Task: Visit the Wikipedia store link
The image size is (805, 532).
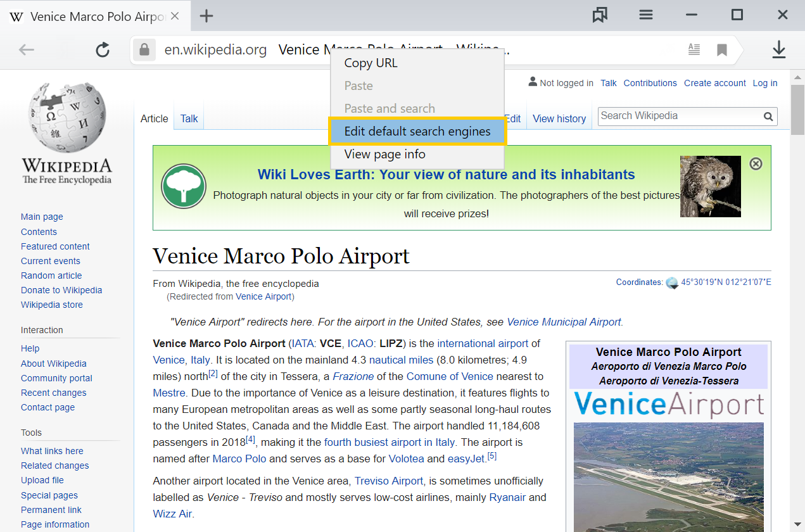Action: 52,305
